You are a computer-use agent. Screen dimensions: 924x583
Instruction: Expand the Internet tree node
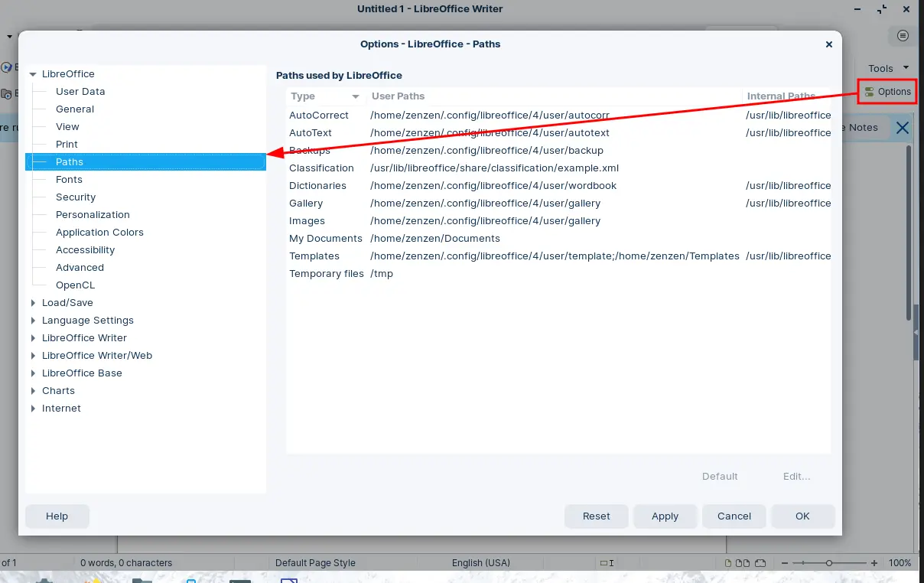point(33,409)
